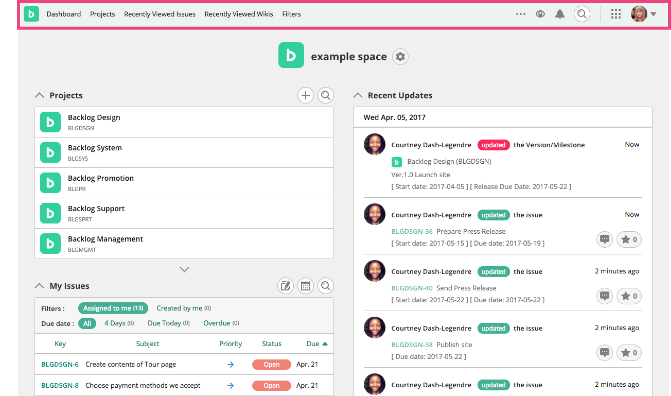Filter issues Due Today
Image resolution: width=671 pixels, height=396 pixels.
(169, 323)
